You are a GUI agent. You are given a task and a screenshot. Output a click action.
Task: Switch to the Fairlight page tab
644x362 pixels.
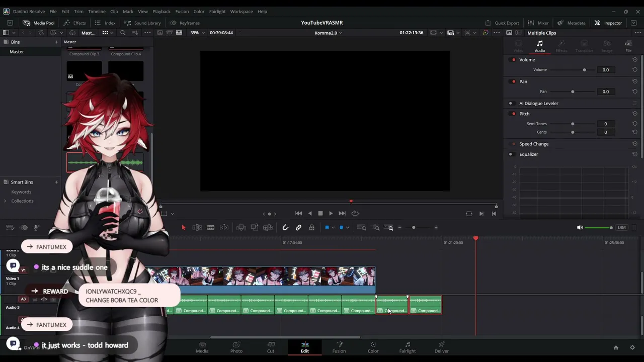pos(408,347)
